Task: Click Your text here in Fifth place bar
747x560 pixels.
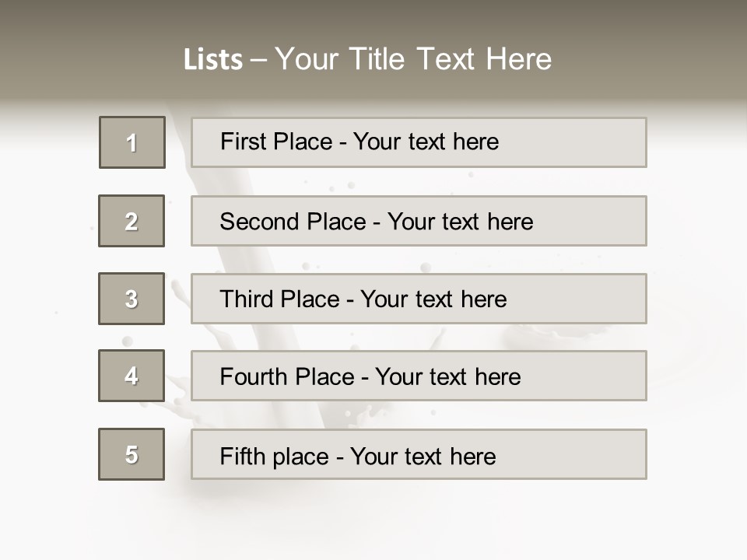Action: click(423, 456)
